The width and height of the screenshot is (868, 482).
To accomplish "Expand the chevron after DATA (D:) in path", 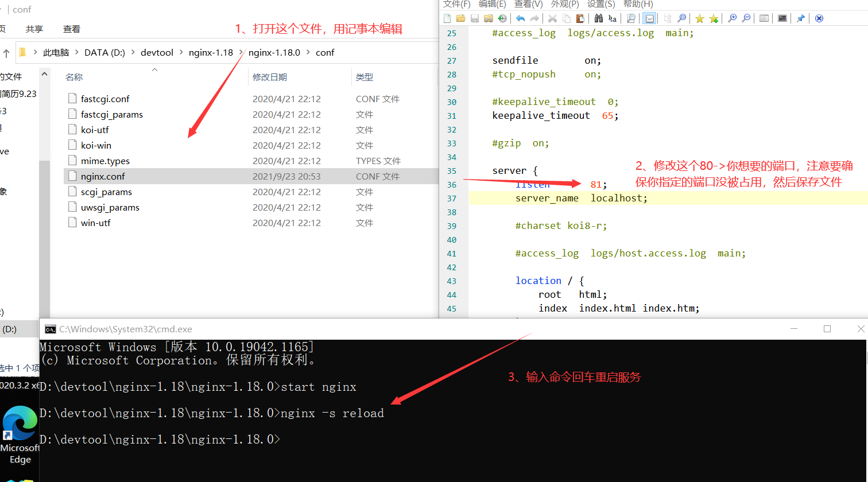I will tap(133, 53).
